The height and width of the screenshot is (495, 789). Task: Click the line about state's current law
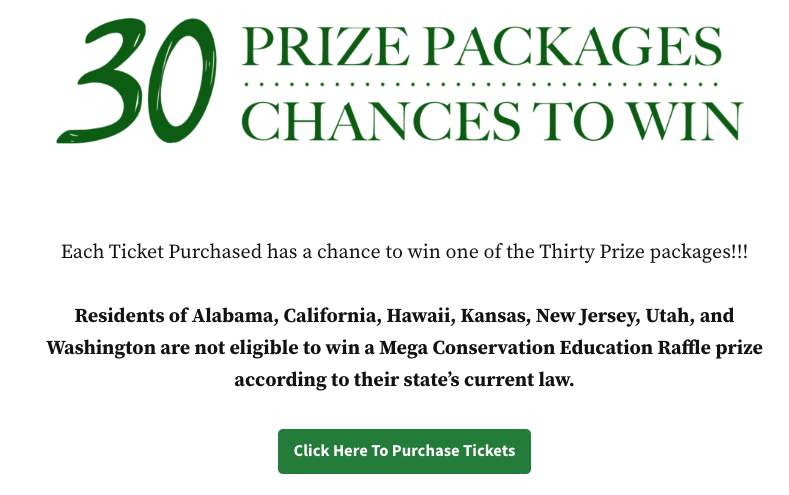click(x=404, y=380)
